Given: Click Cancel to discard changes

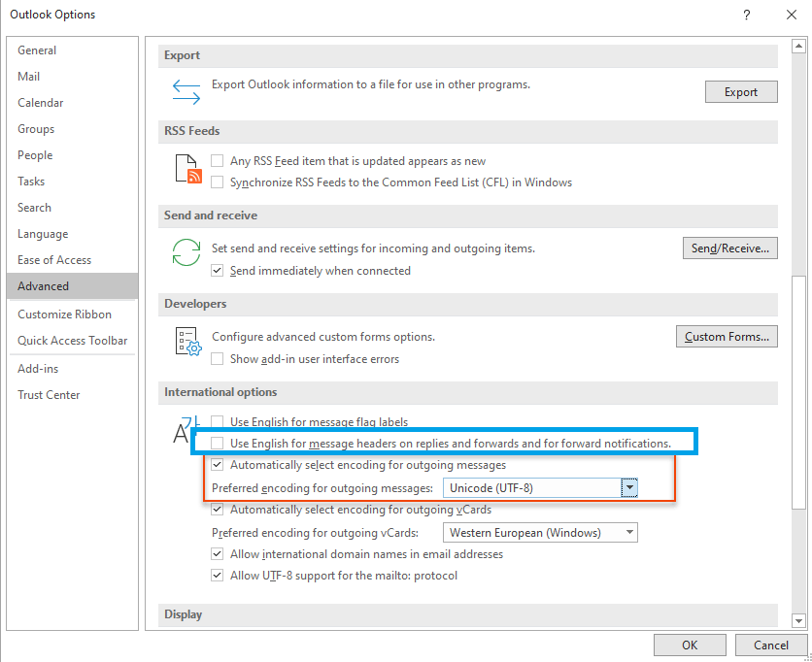Looking at the screenshot, I should pos(770,645).
